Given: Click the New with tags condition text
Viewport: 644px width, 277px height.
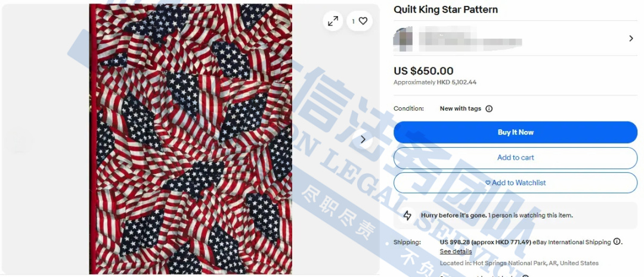Looking at the screenshot, I should (x=460, y=109).
